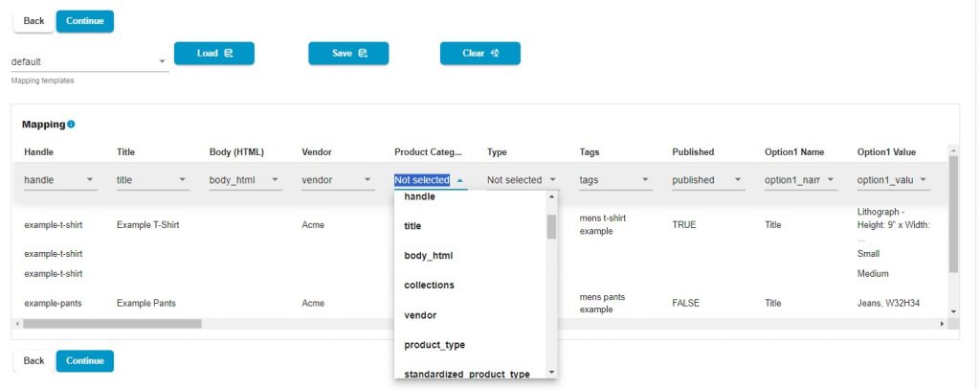Screen dimensions: 980x390
Task: Click the TRUE published cell
Action: (684, 225)
